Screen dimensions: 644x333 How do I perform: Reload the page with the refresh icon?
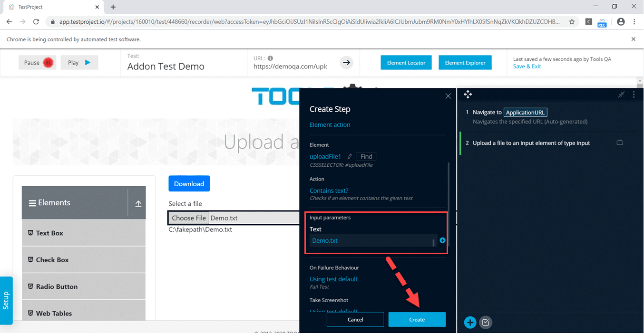(x=36, y=22)
